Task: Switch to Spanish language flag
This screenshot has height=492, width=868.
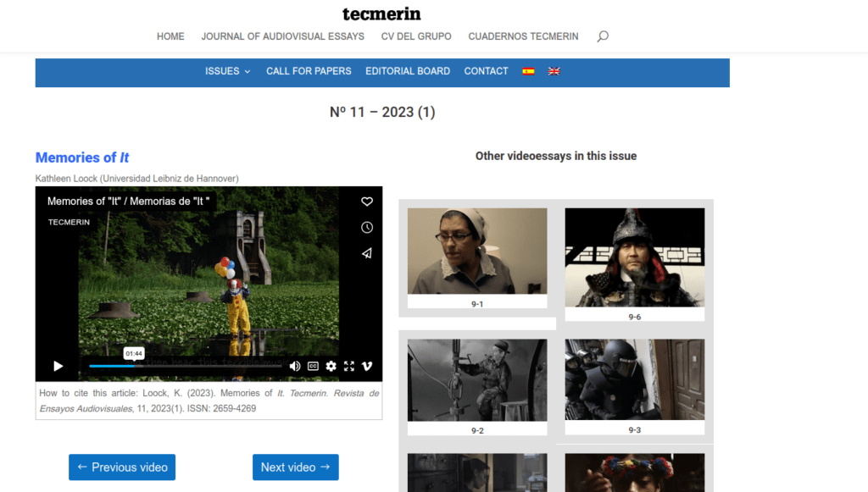Action: point(528,71)
